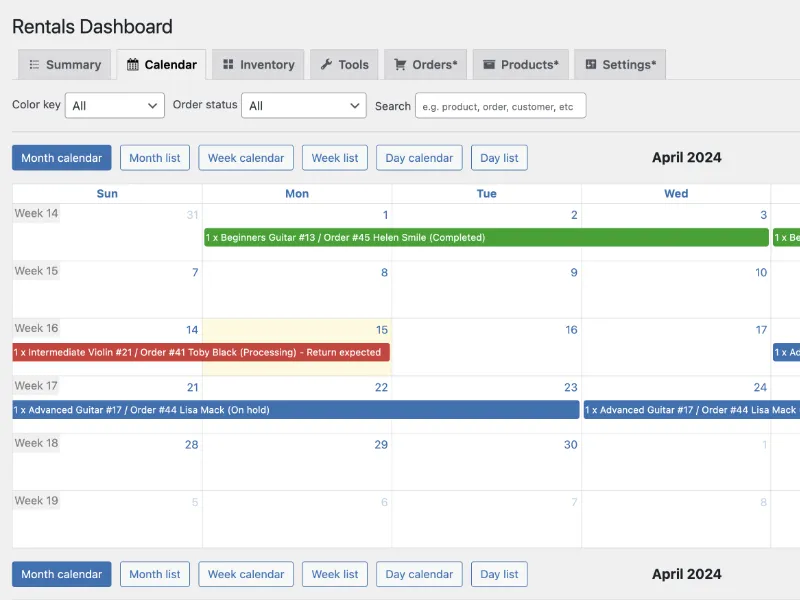The image size is (800, 600).
Task: Click the wrench icon on Tools tab
Action: (x=327, y=64)
